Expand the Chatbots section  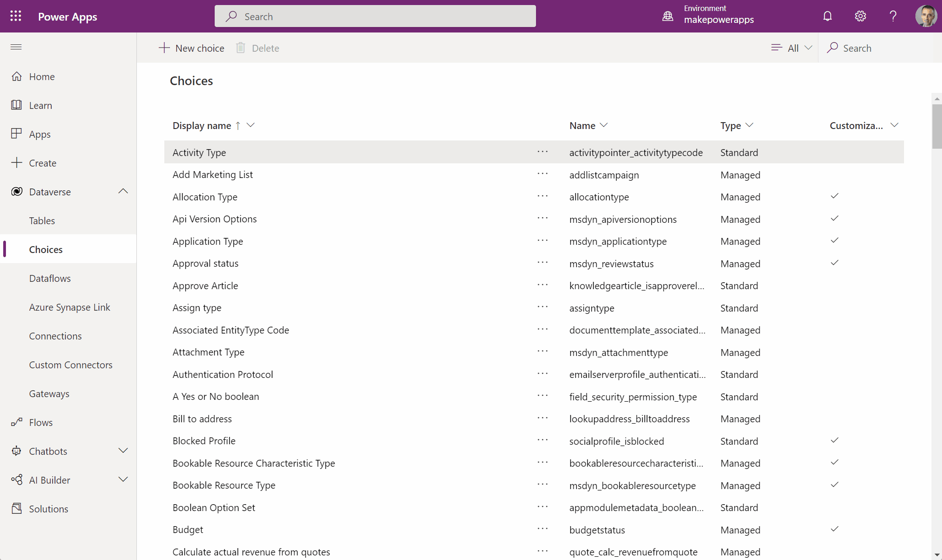[123, 451]
